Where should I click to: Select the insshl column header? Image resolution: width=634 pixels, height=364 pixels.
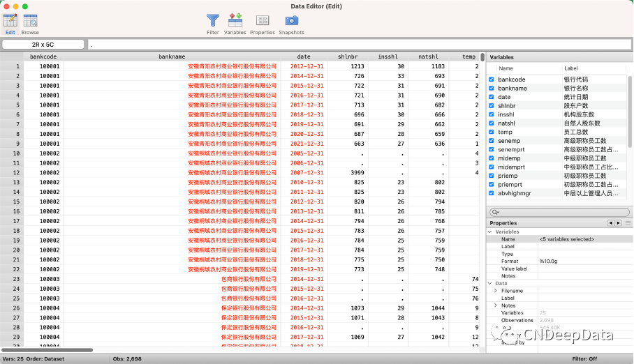[388, 56]
